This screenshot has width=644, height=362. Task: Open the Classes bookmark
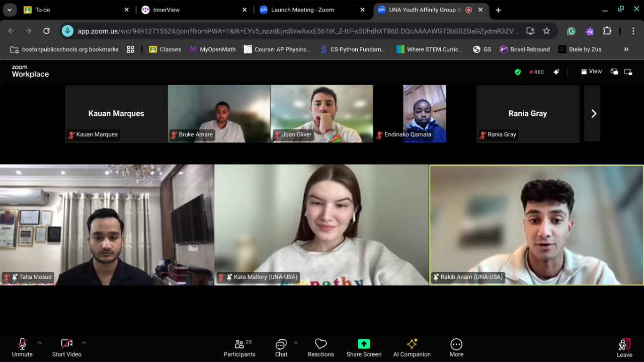165,49
